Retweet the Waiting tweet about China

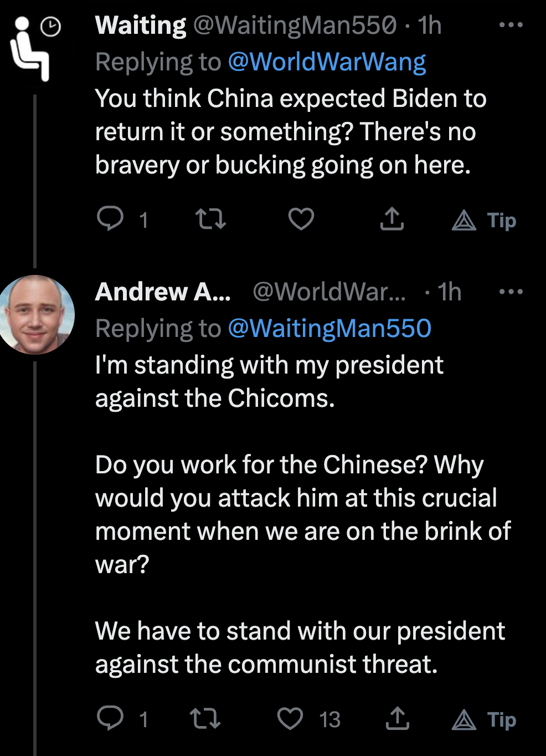[211, 219]
